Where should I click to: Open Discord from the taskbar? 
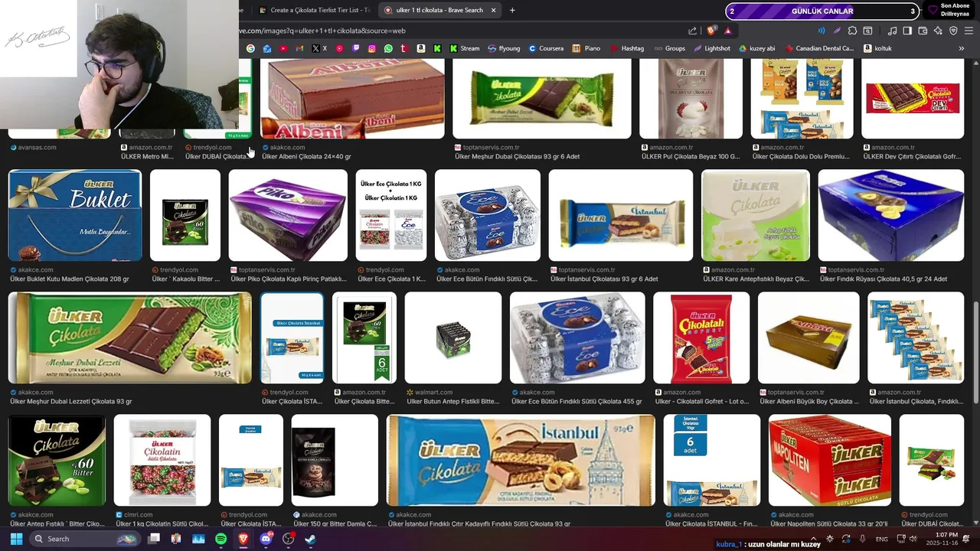[x=266, y=539]
